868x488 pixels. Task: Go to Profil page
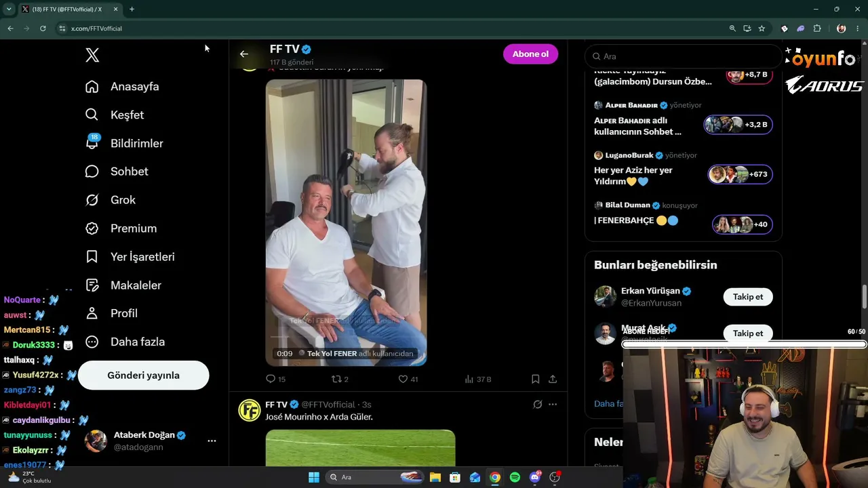pos(111,313)
